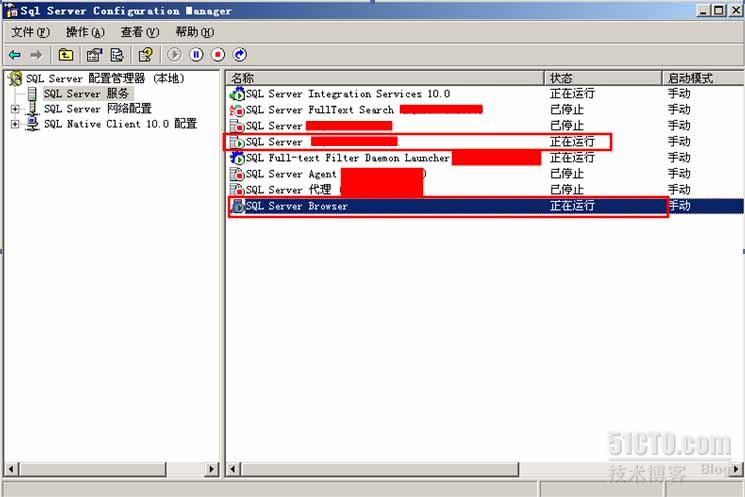Screen dimensions: 745x497
Task: Click the running SQL Server service icon
Action: point(237,142)
